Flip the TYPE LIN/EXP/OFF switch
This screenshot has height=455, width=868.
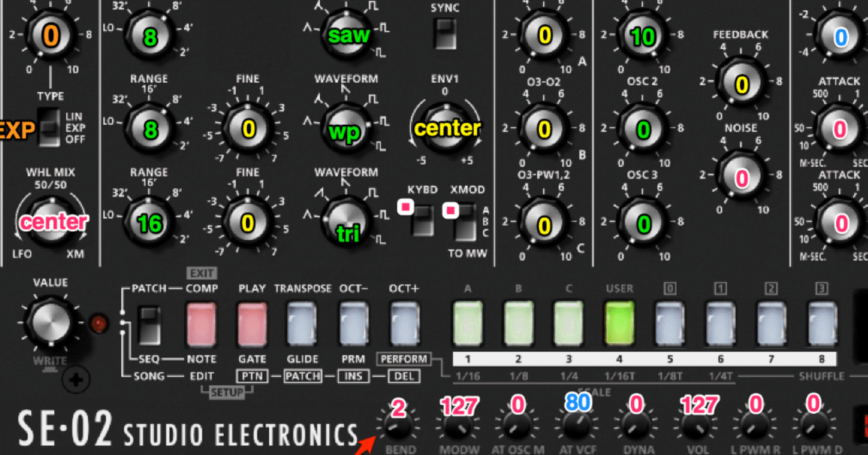pyautogui.click(x=50, y=127)
